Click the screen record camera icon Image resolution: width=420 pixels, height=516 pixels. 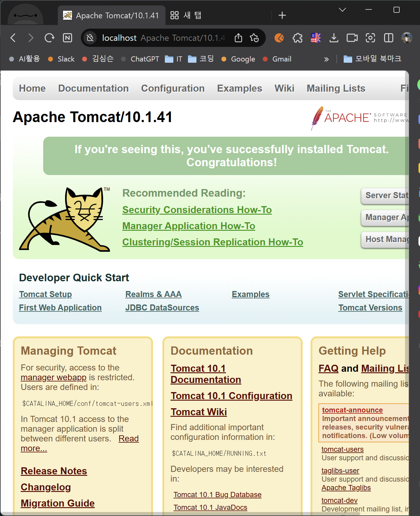352,38
